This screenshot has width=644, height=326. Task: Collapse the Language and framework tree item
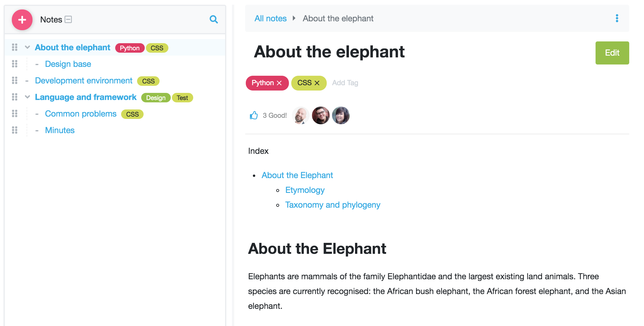click(x=27, y=97)
